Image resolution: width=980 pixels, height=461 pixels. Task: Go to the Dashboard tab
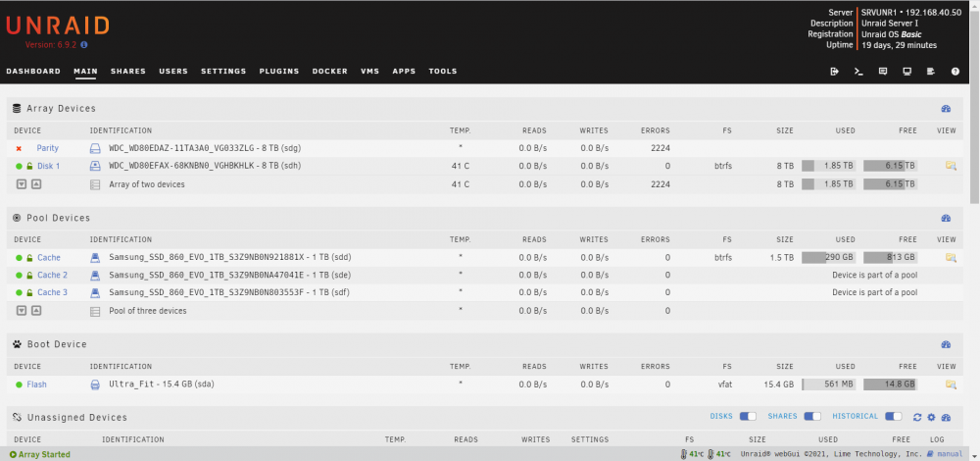33,72
